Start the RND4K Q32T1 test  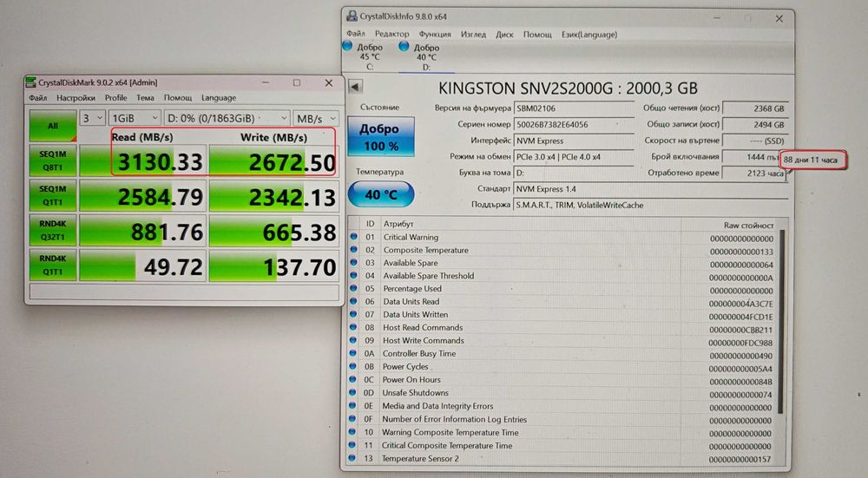pyautogui.click(x=53, y=231)
